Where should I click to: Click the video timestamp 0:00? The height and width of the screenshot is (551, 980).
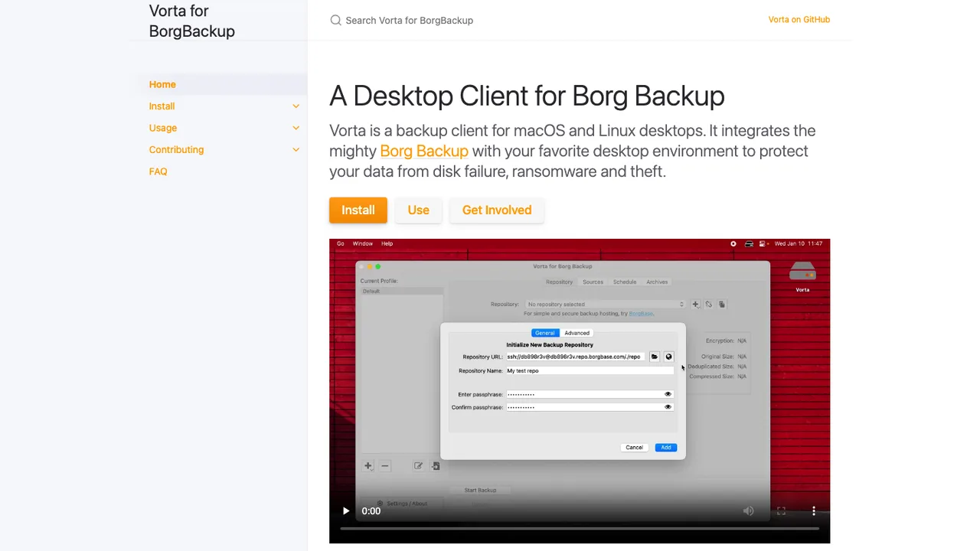371,511
